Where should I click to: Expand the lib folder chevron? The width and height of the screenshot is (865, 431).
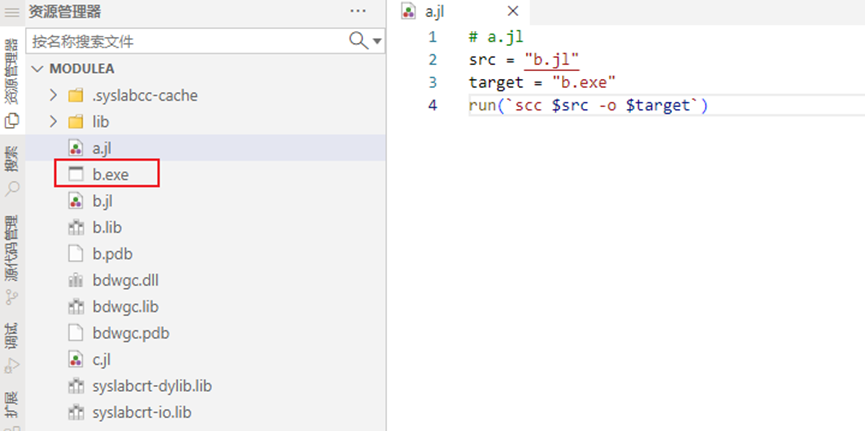tap(53, 121)
